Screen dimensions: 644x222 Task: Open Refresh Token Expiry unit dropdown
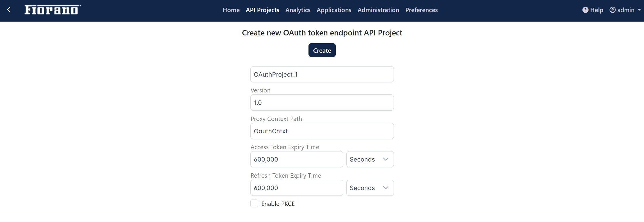point(370,188)
